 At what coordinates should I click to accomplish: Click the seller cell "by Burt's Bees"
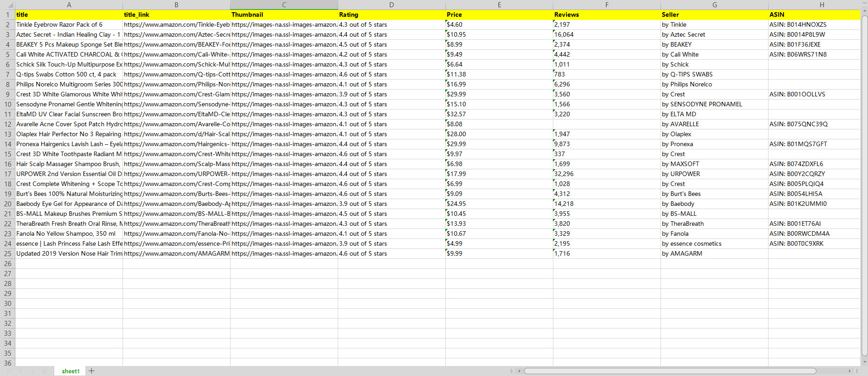pos(714,194)
